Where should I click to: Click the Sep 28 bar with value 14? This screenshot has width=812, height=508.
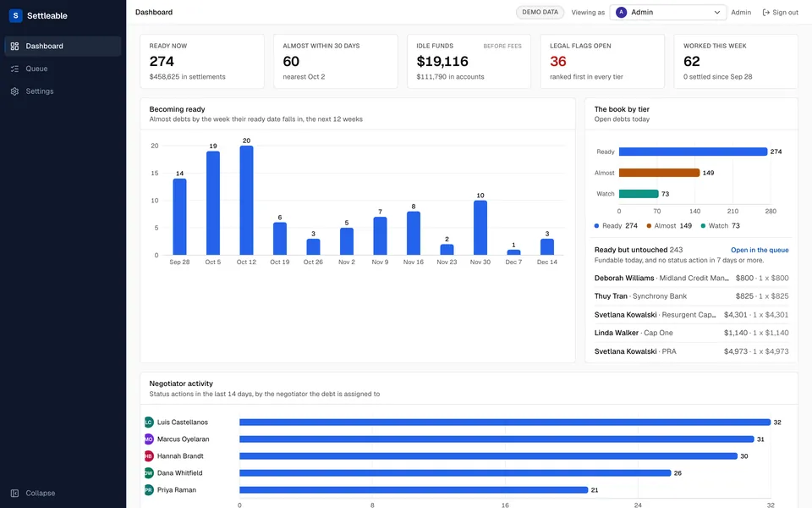tap(179, 217)
